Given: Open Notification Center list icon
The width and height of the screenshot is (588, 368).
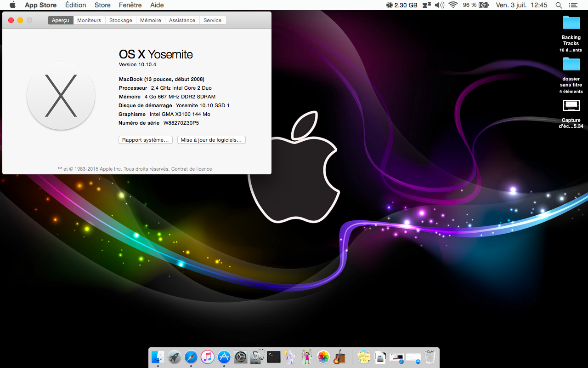Looking at the screenshot, I should coord(573,5).
